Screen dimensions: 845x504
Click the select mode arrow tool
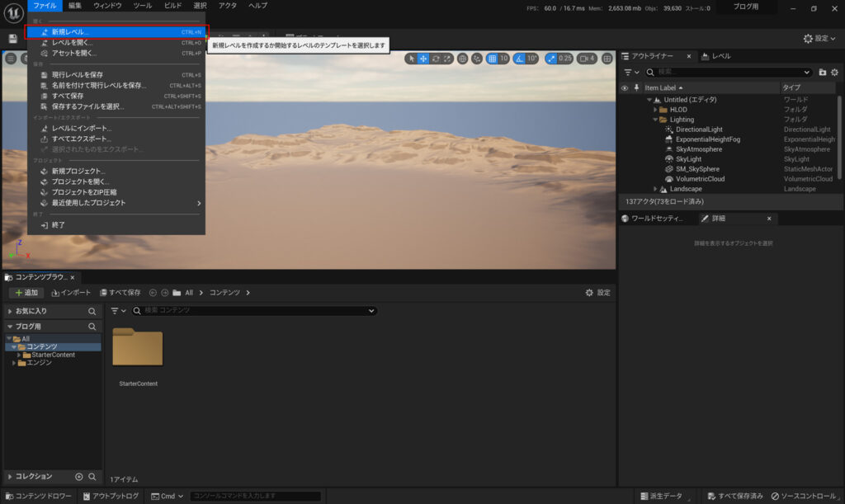412,59
